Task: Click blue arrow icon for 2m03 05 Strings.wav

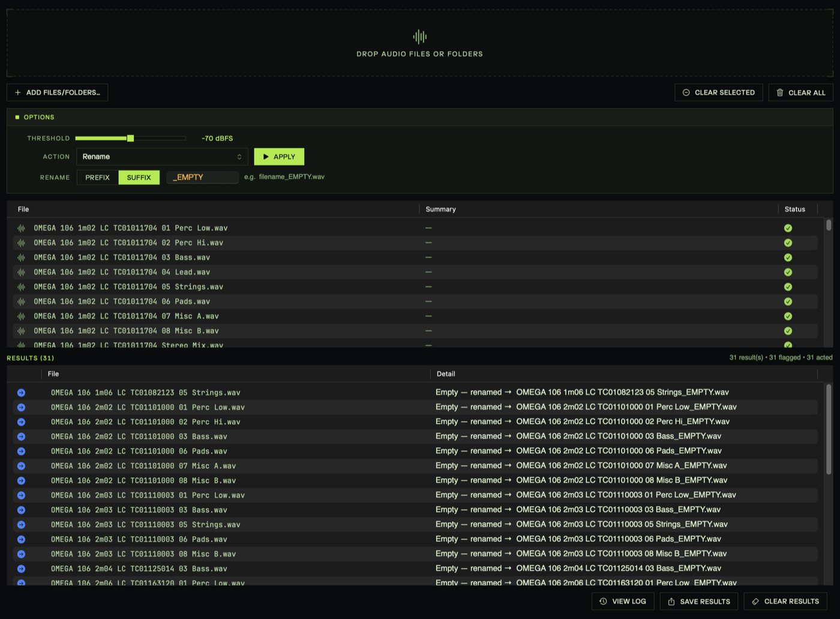Action: [x=21, y=525]
